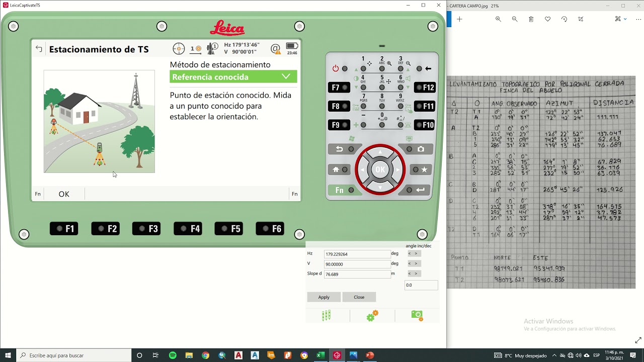Click the V angle input field
Viewport: 644px width, 362px height.
point(357,264)
